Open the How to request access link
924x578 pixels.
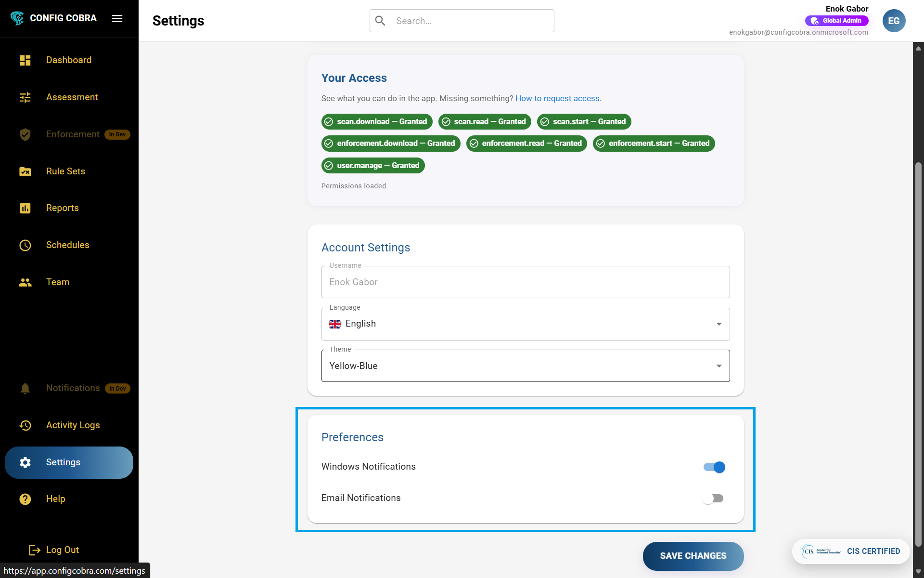(x=558, y=98)
